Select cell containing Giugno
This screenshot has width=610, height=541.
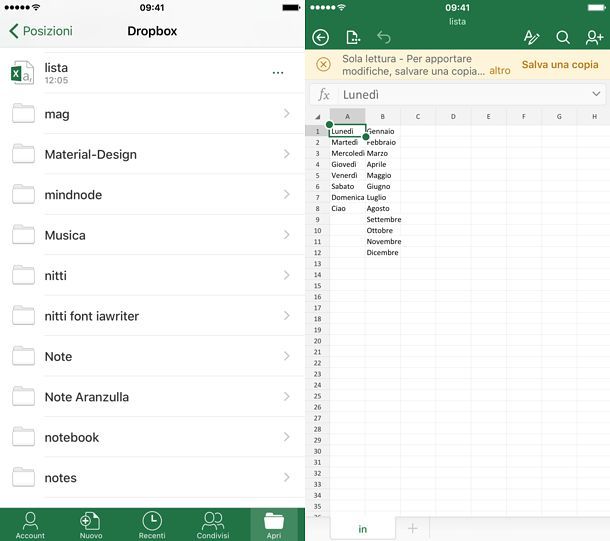pyautogui.click(x=383, y=186)
